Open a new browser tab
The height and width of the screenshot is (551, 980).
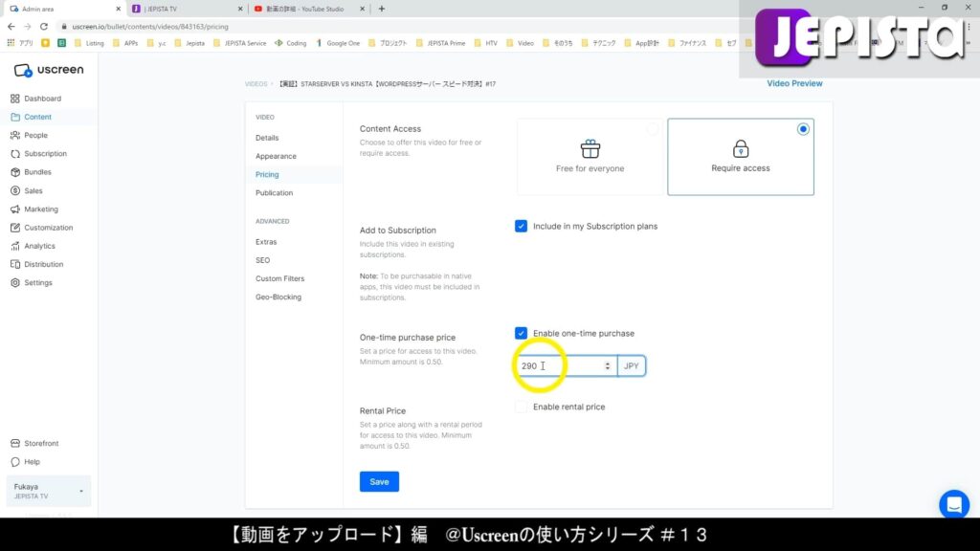(x=382, y=9)
